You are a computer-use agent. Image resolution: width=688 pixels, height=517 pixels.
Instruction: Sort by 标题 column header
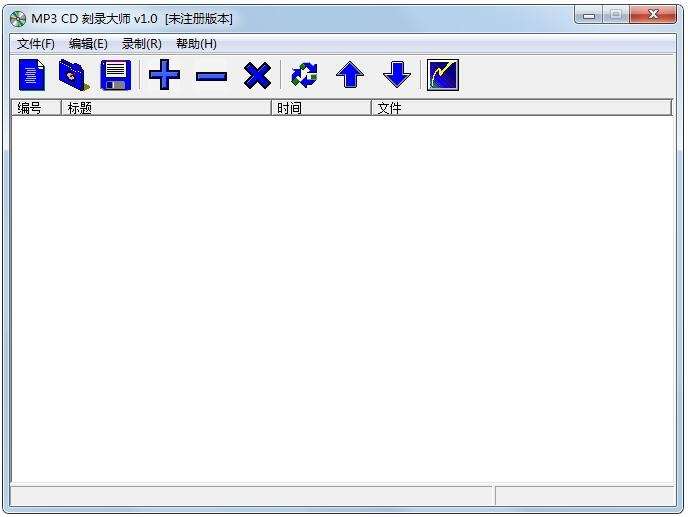point(166,108)
